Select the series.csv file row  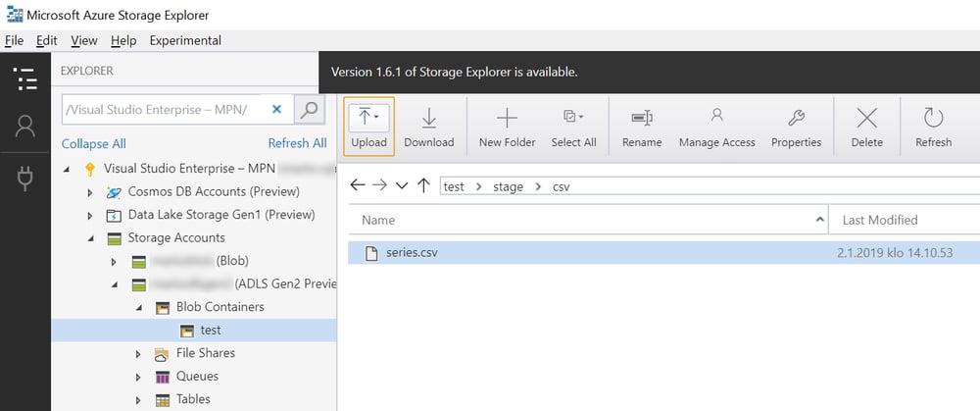click(x=663, y=253)
